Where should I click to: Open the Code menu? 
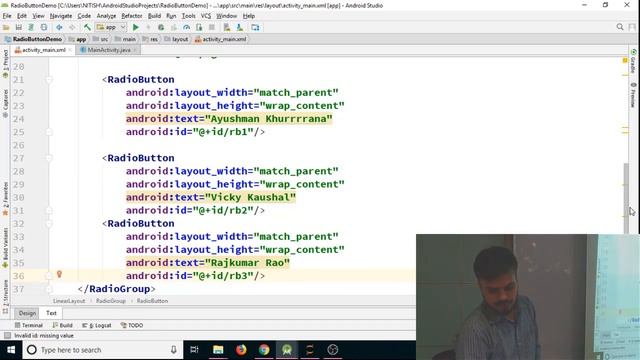tap(84, 16)
